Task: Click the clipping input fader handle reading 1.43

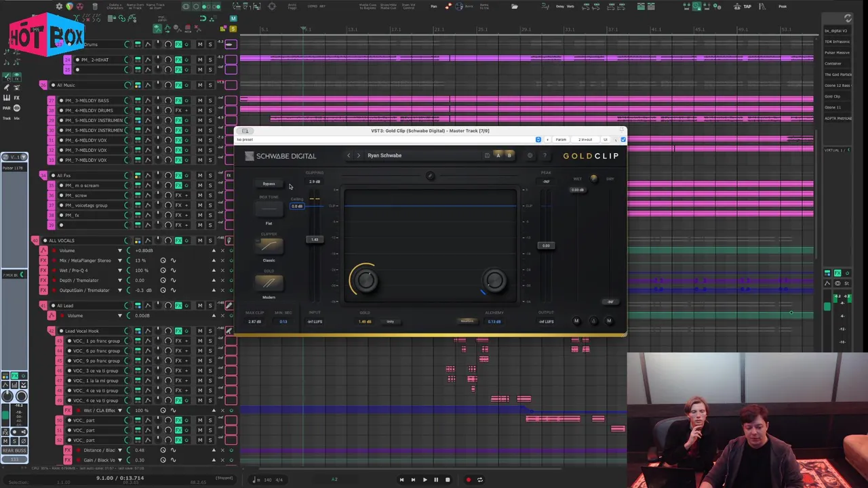Action: click(x=314, y=239)
